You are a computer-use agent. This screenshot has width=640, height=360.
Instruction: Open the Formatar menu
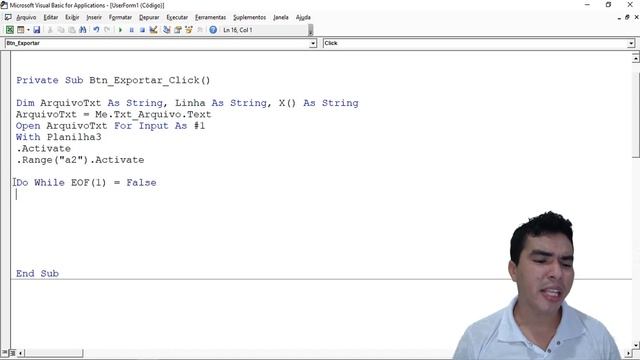(120, 17)
